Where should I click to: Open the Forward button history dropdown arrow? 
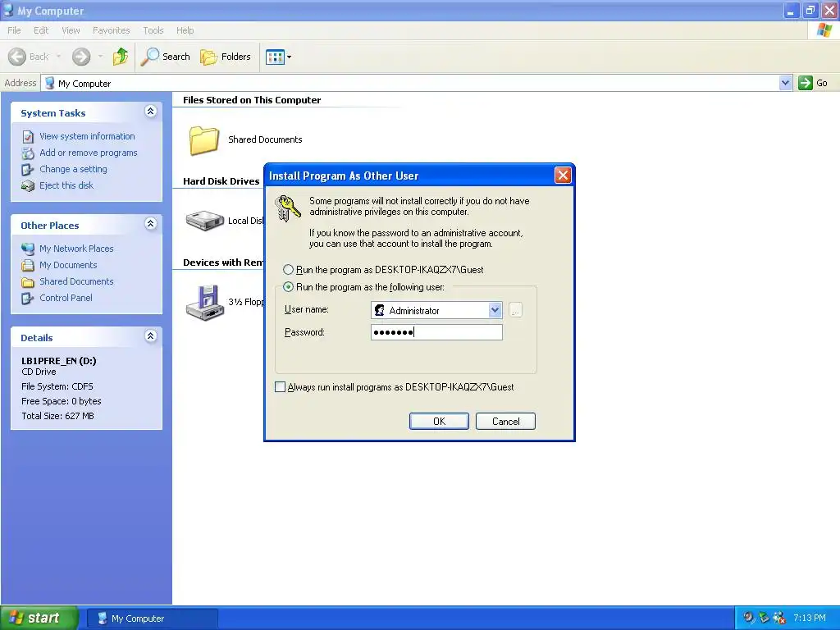[x=100, y=57]
